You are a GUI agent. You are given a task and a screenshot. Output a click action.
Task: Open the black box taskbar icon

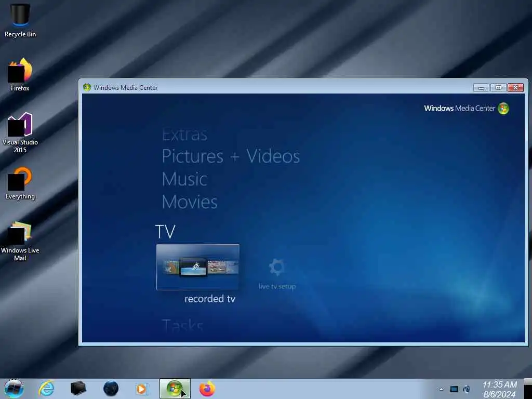click(78, 389)
